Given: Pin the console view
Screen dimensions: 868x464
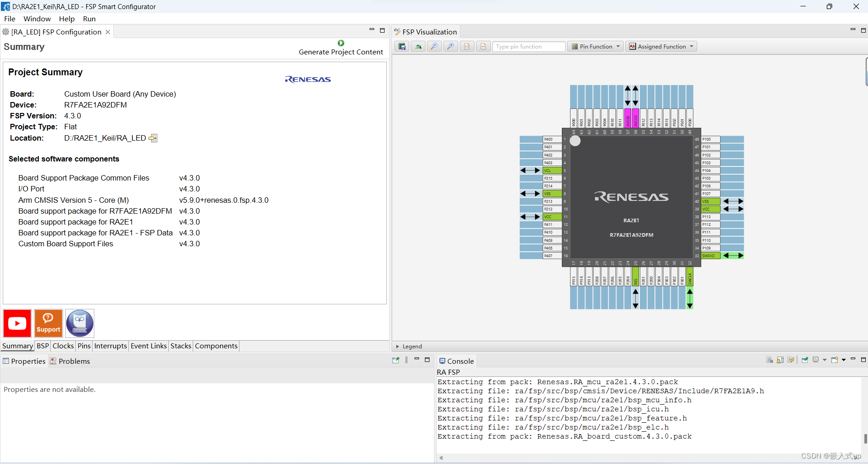Looking at the screenshot, I should (x=805, y=360).
